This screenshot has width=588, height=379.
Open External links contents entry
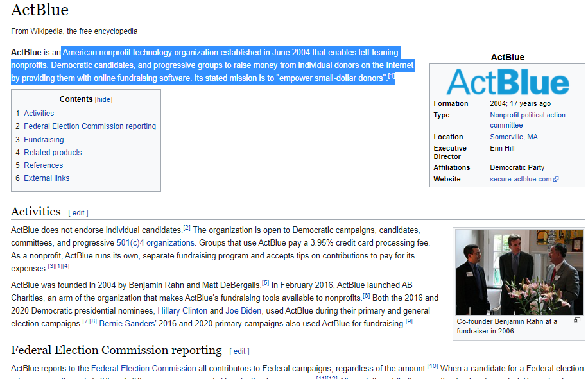47,178
